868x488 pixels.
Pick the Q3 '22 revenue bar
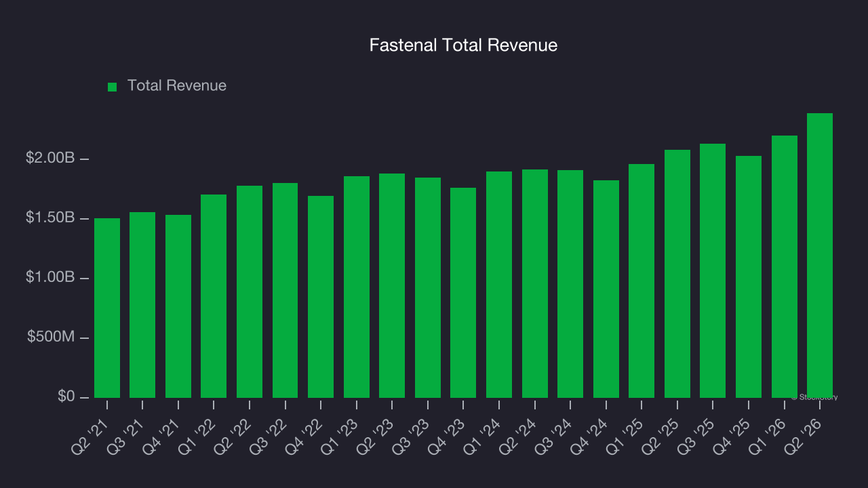[x=285, y=290]
